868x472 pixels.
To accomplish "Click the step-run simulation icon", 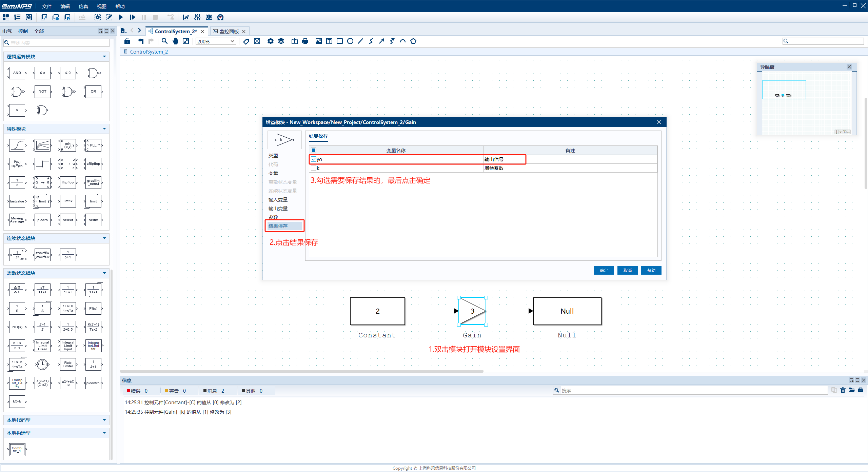I will click(132, 17).
